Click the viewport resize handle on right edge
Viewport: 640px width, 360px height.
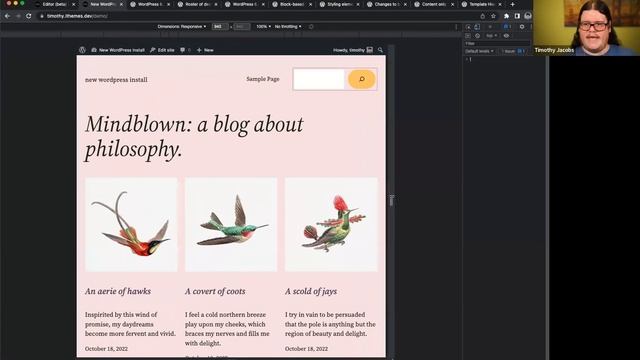(x=391, y=201)
